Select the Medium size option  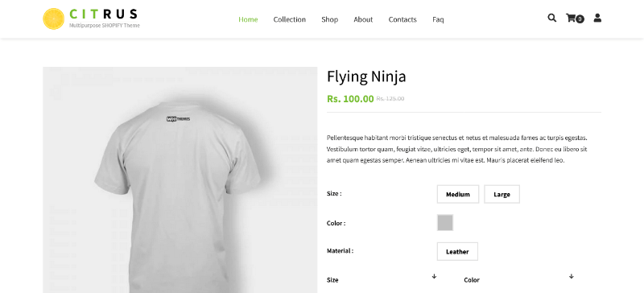point(457,194)
